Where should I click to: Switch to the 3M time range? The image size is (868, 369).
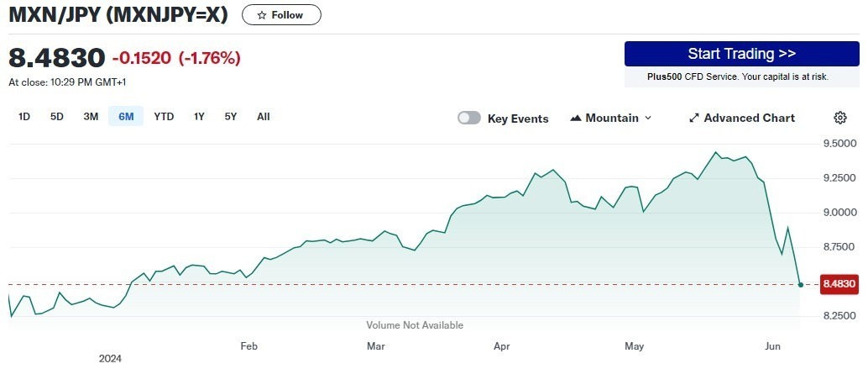pyautogui.click(x=91, y=117)
